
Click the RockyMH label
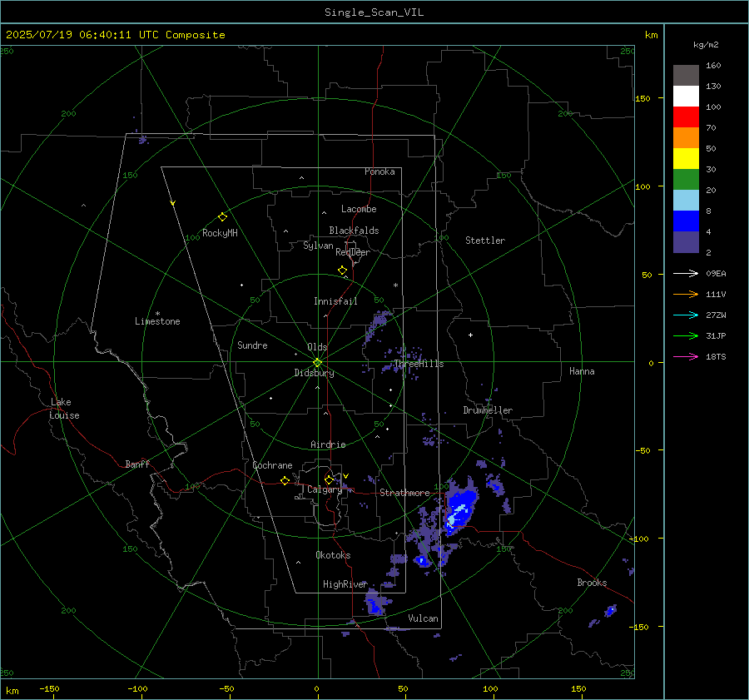click(220, 233)
